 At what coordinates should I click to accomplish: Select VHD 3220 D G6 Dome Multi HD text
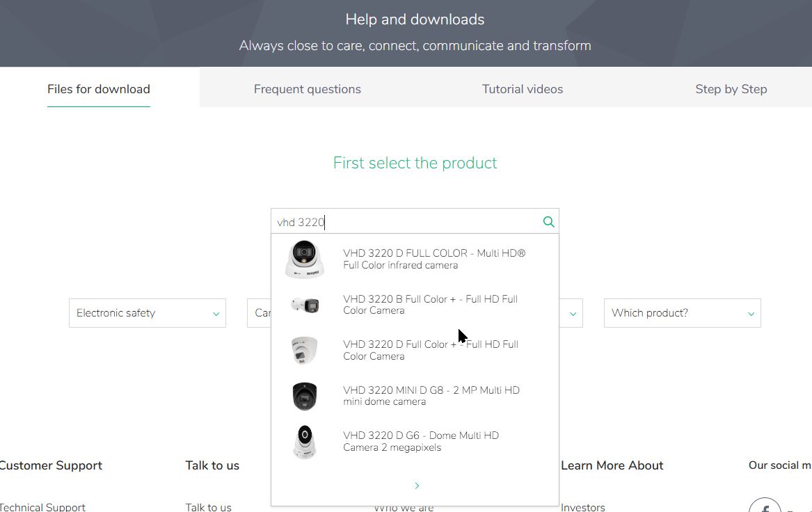click(x=420, y=441)
